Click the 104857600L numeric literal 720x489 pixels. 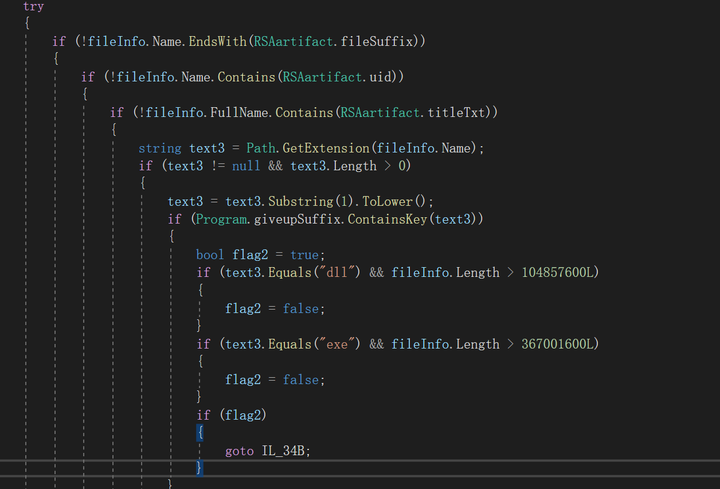558,273
